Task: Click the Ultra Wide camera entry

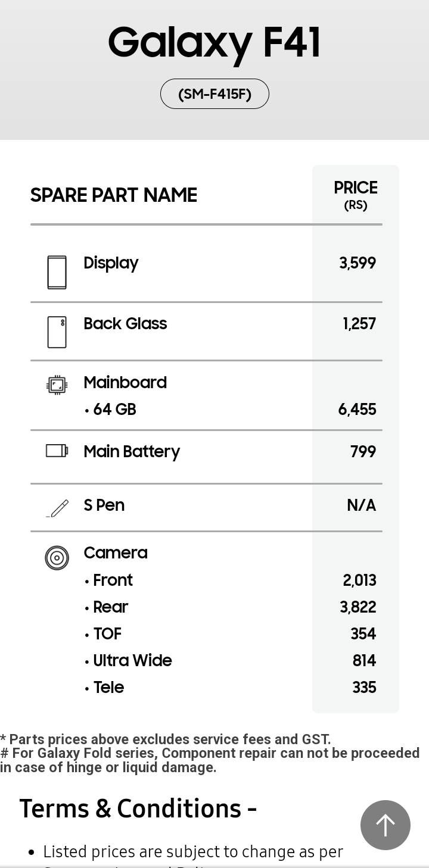Action: click(x=128, y=661)
